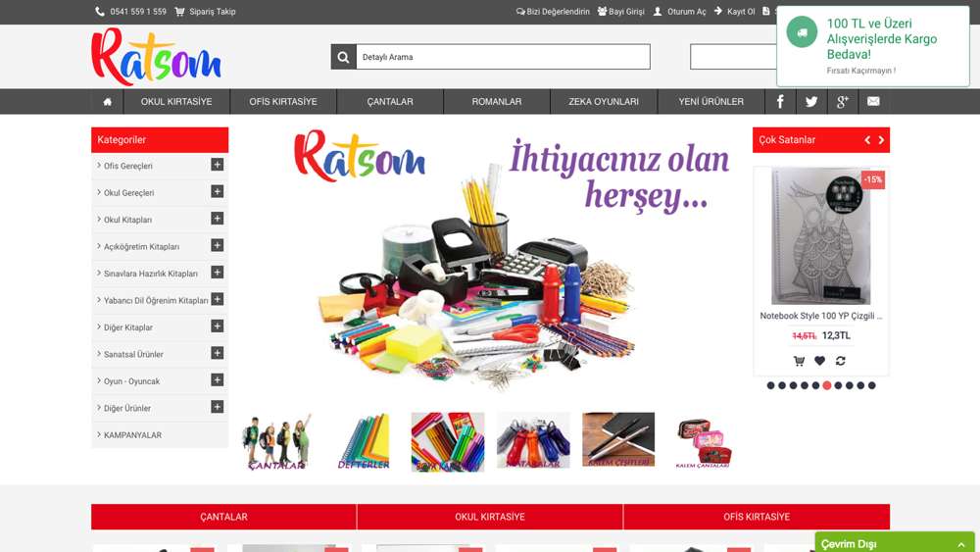Image resolution: width=980 pixels, height=552 pixels.
Task: Select the last carousel dot
Action: (x=872, y=385)
